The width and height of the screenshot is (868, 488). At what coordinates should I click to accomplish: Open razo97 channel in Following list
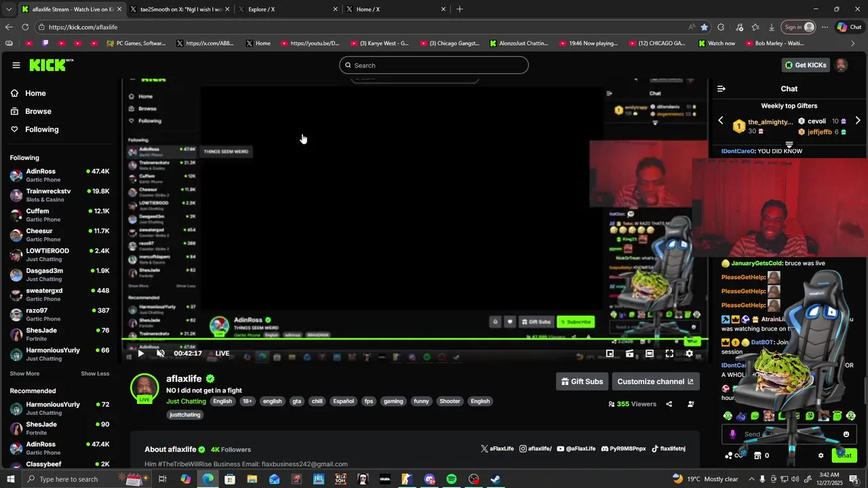click(60, 314)
